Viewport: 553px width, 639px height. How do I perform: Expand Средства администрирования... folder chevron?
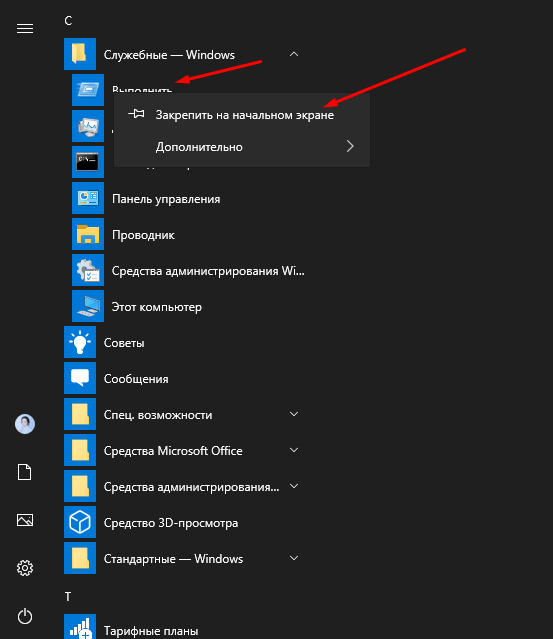point(294,486)
